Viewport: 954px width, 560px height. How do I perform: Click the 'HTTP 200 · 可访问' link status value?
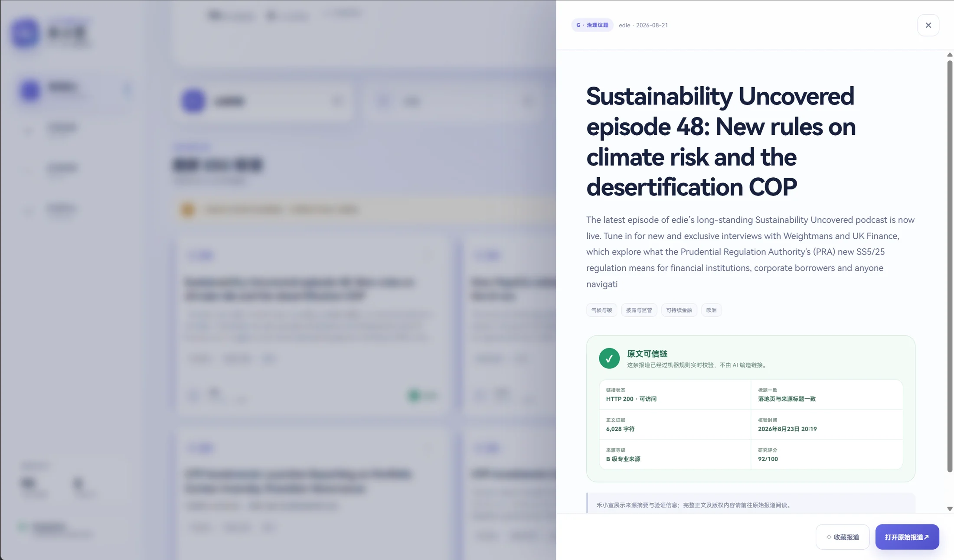tap(631, 399)
